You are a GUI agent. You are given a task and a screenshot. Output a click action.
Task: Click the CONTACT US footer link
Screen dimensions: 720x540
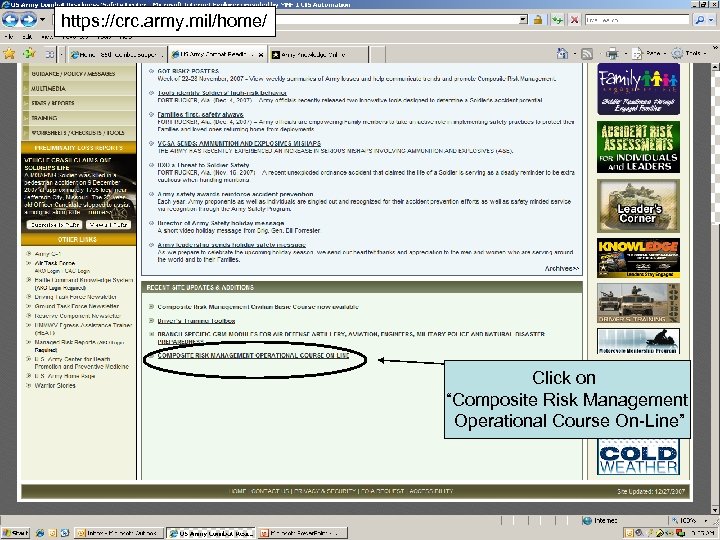[x=270, y=491]
